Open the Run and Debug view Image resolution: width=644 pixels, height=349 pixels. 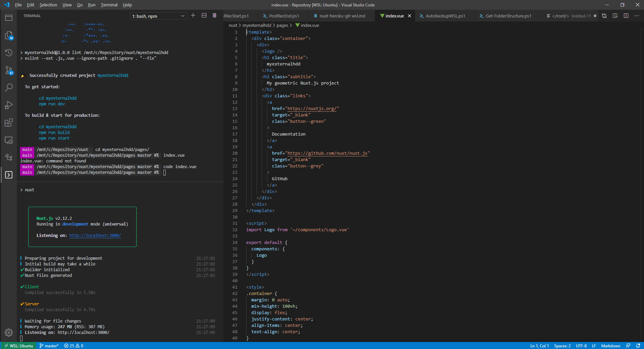tap(9, 105)
